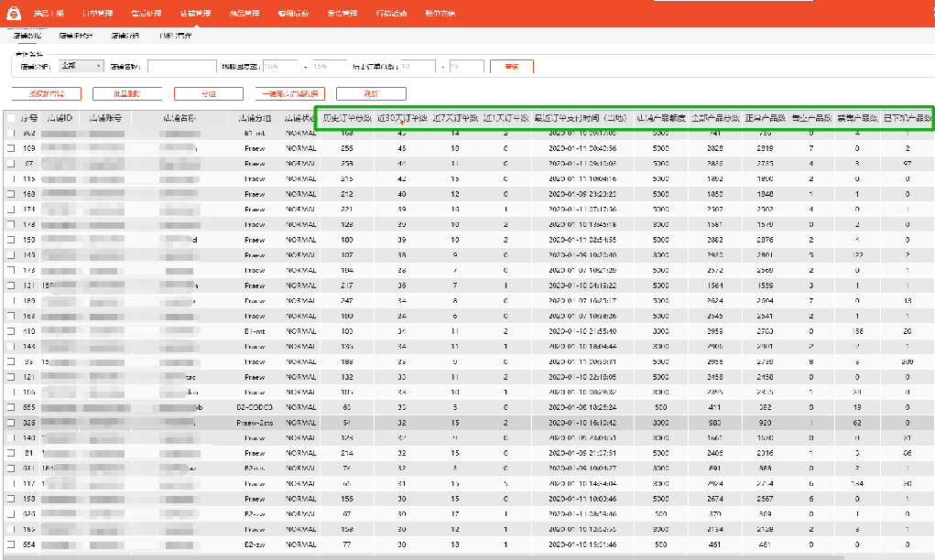935x560 pixels.
Task: Open the 订单管理 top menu
Action: (x=97, y=14)
